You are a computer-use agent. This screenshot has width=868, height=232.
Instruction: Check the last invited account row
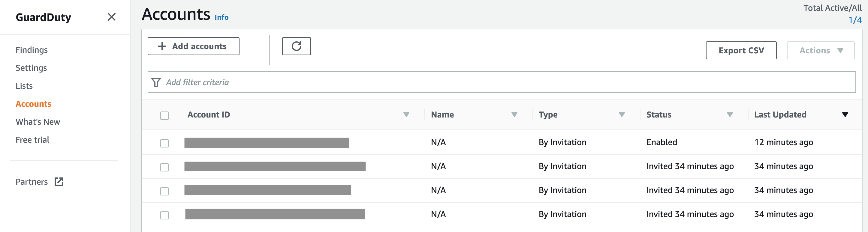coord(164,215)
